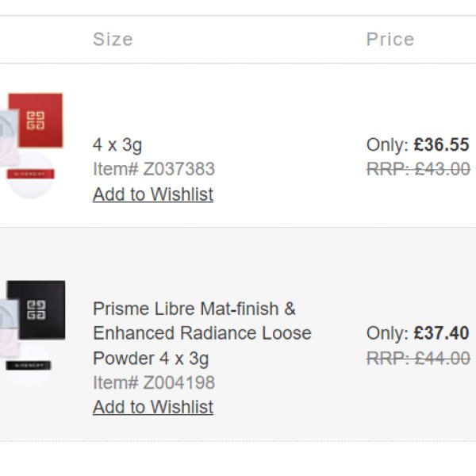Click the £37.40 sale price
Image resolution: width=476 pixels, height=476 pixels.
tap(441, 333)
